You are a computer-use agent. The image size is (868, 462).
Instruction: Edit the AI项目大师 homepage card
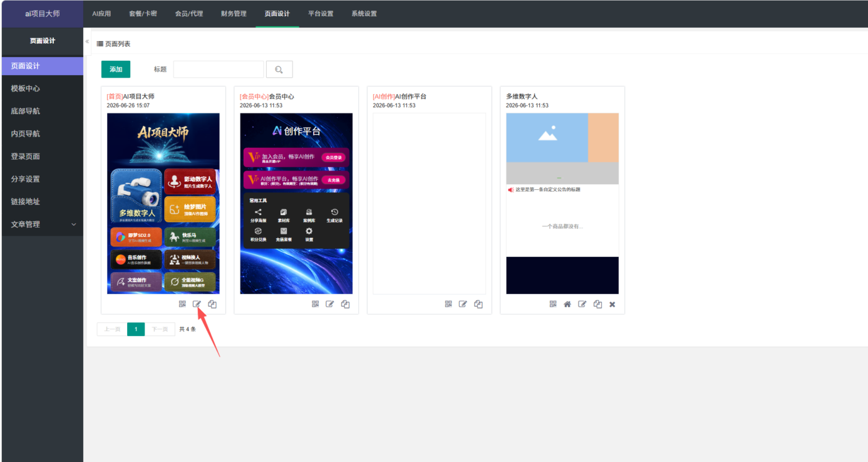(x=197, y=304)
